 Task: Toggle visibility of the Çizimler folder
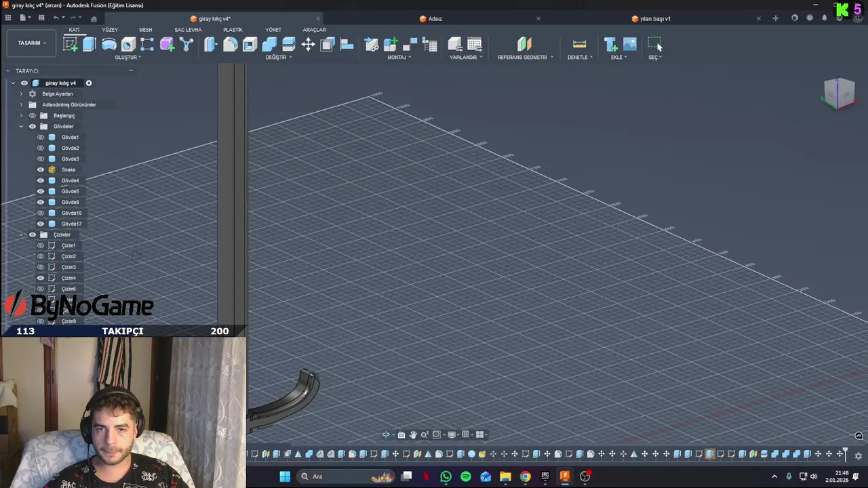tap(32, 235)
